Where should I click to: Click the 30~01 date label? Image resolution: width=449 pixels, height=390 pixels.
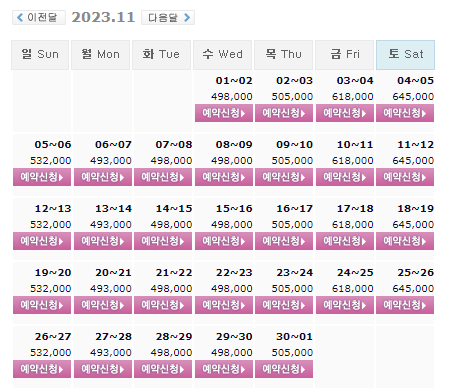click(294, 337)
